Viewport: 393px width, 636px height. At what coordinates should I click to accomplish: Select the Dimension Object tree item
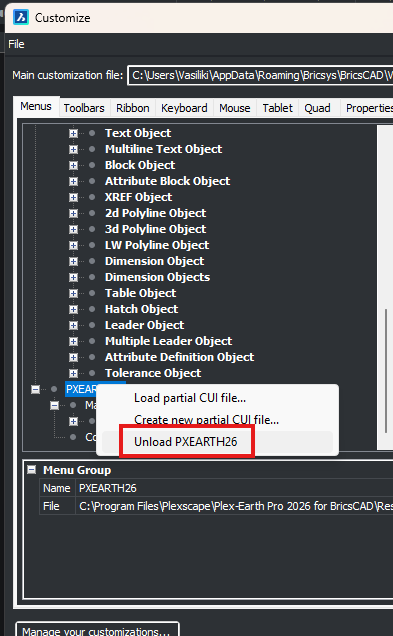click(x=155, y=261)
